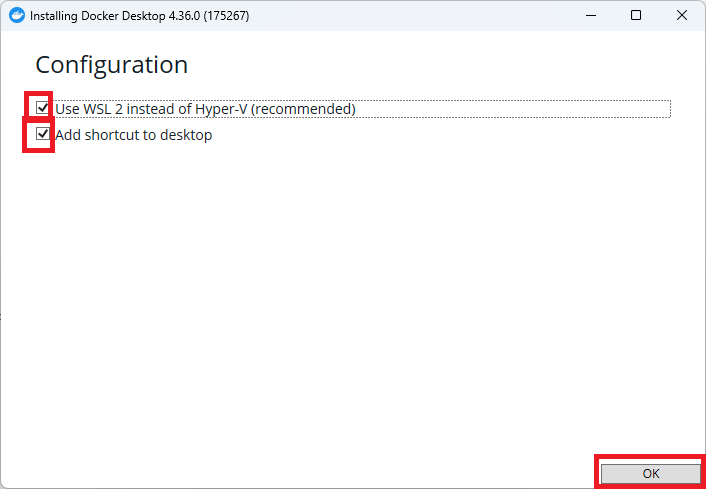Image resolution: width=706 pixels, height=489 pixels.
Task: Close the Docker Desktop installer window
Action: (682, 15)
